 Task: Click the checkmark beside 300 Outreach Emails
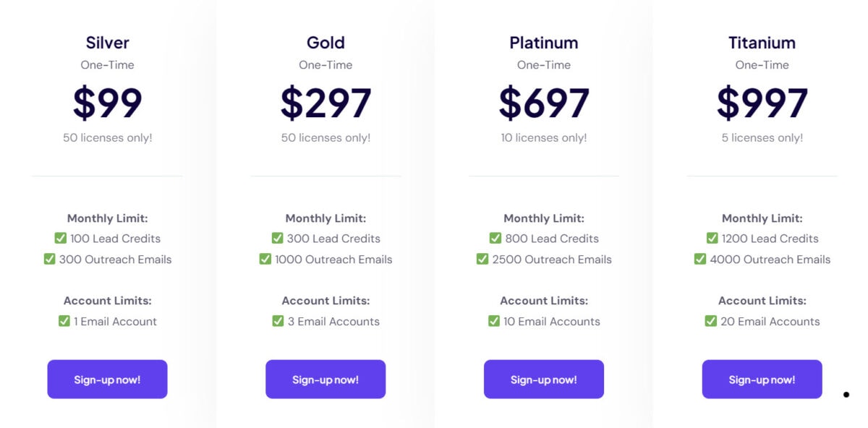click(49, 259)
